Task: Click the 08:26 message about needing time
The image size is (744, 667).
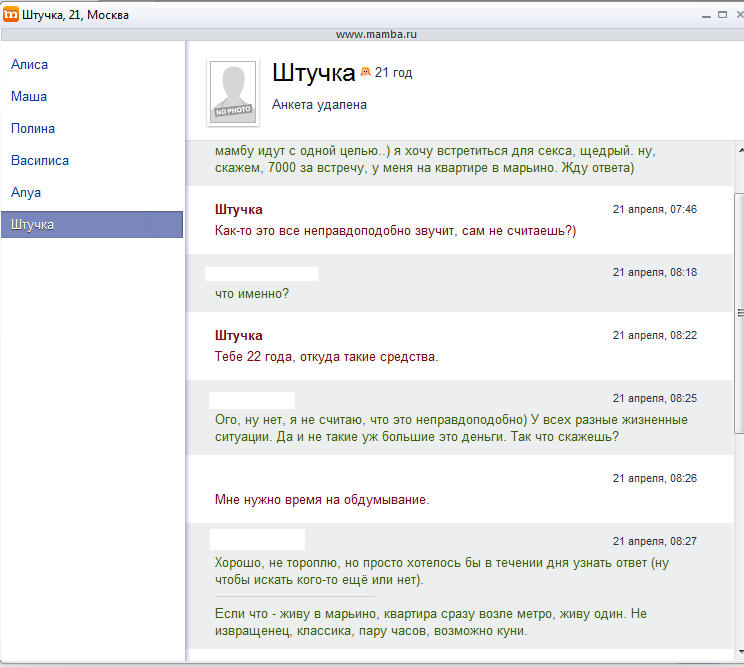Action: 322,499
